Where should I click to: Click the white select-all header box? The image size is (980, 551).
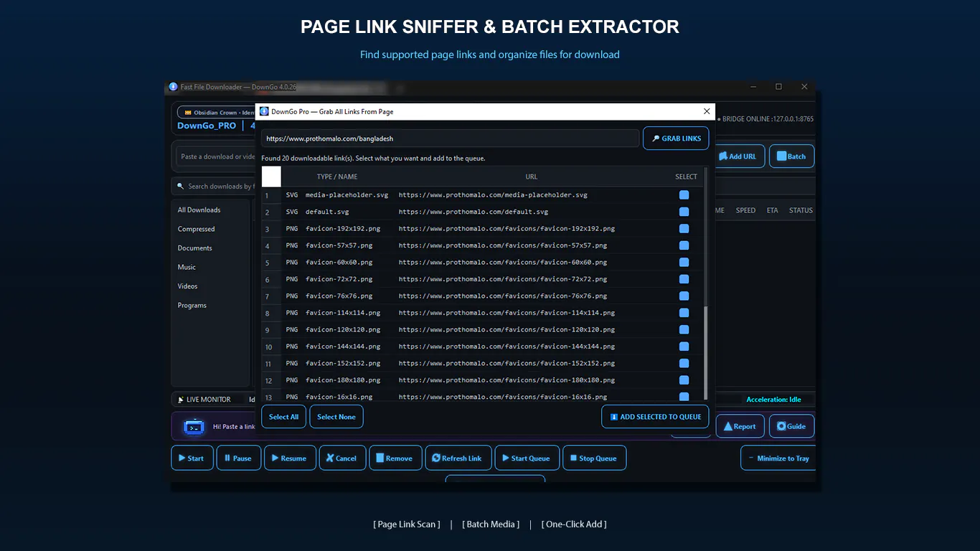[271, 176]
